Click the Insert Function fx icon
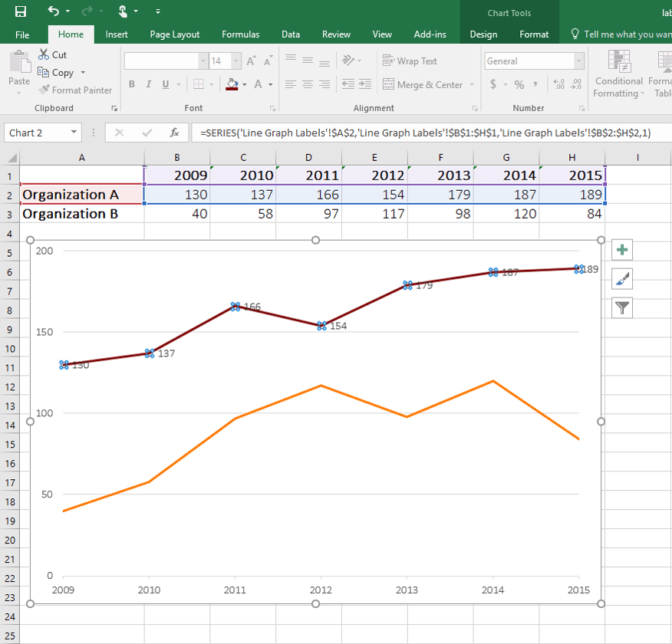This screenshot has width=672, height=644. pyautogui.click(x=174, y=133)
